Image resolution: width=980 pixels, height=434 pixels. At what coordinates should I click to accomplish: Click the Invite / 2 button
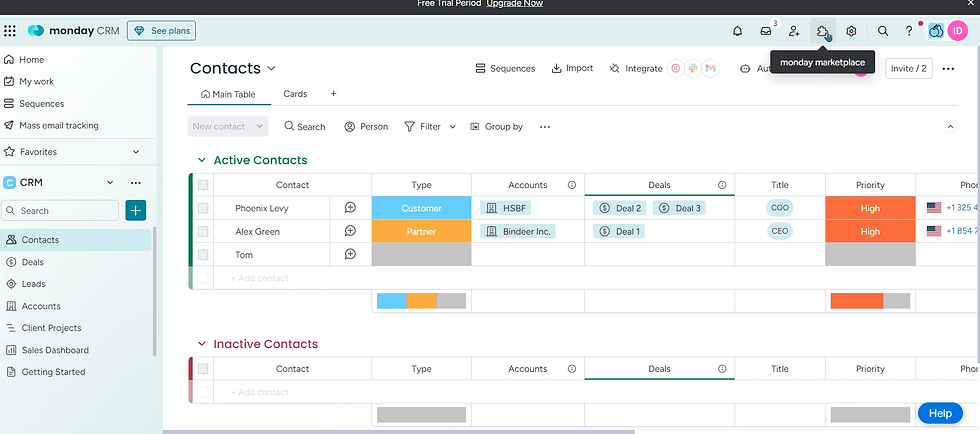909,69
